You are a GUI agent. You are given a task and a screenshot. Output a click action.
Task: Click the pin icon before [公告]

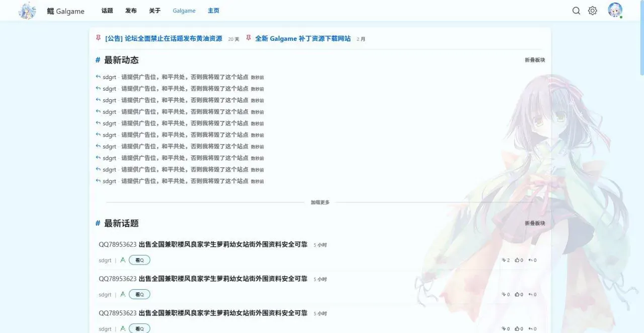tap(98, 38)
